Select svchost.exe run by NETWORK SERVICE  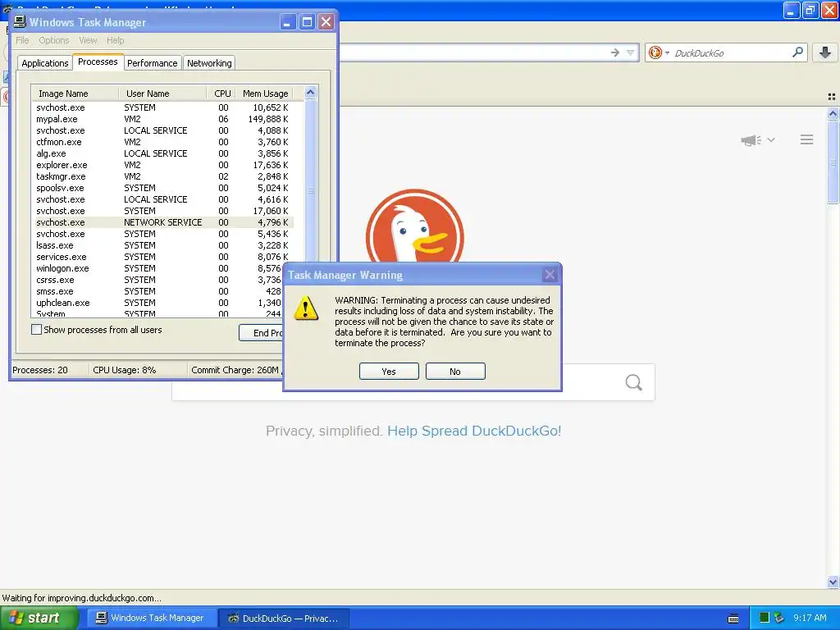pyautogui.click(x=163, y=222)
